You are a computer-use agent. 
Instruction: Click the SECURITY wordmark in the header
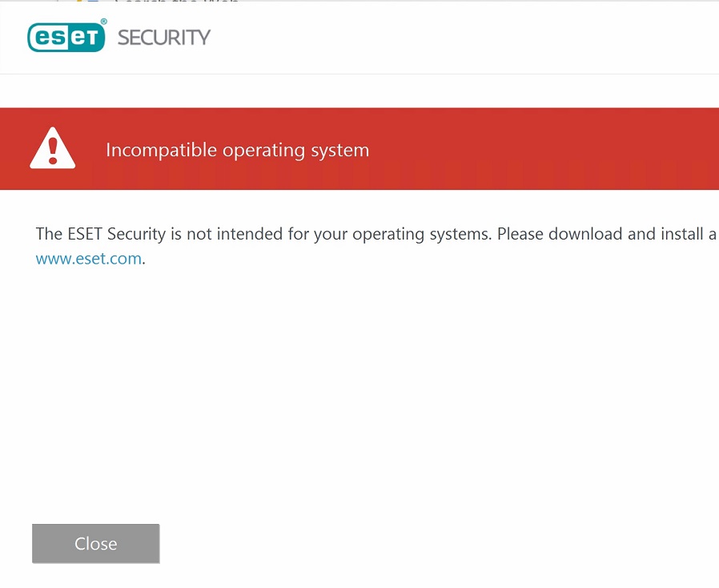point(164,38)
